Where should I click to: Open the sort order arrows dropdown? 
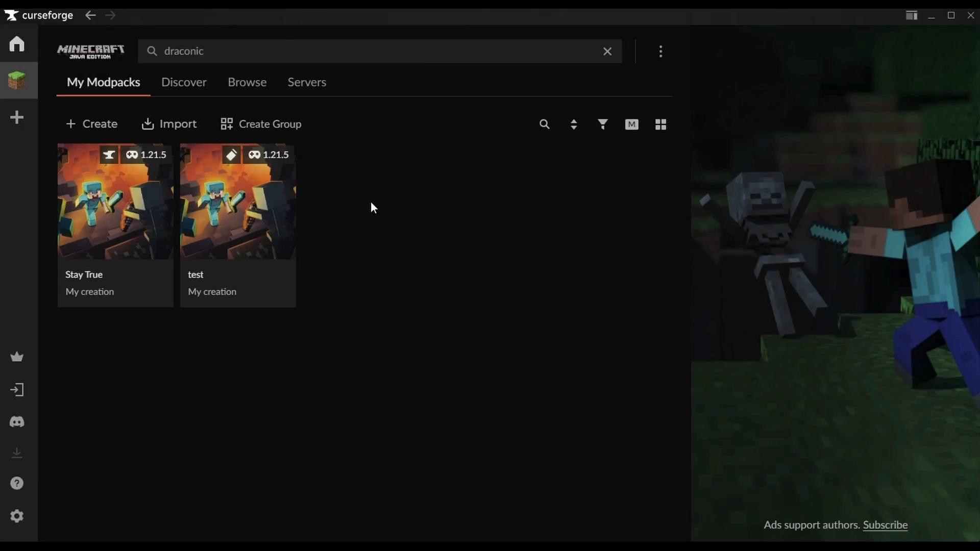click(x=574, y=124)
